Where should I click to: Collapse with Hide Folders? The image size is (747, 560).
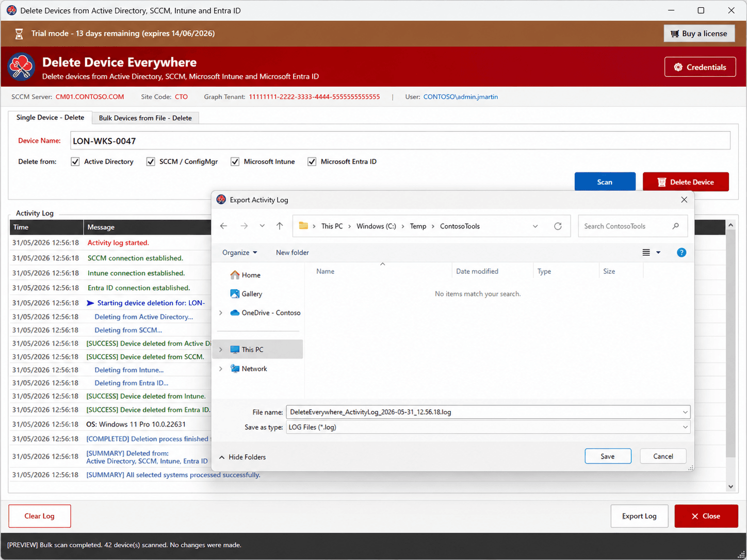pos(242,457)
